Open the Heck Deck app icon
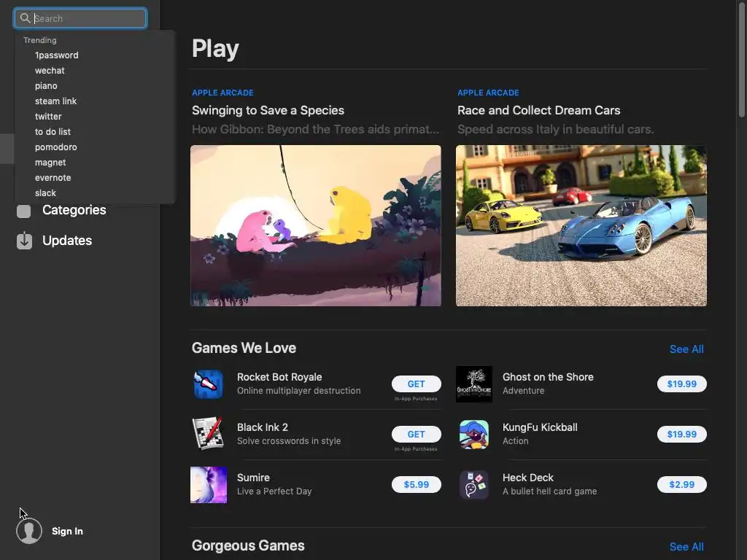 click(x=473, y=484)
